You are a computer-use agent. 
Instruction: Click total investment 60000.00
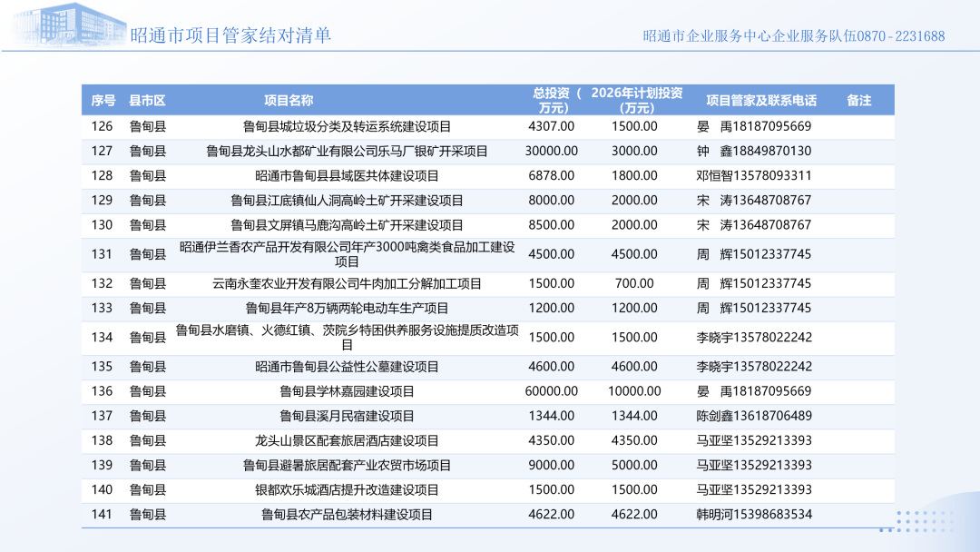click(x=552, y=391)
